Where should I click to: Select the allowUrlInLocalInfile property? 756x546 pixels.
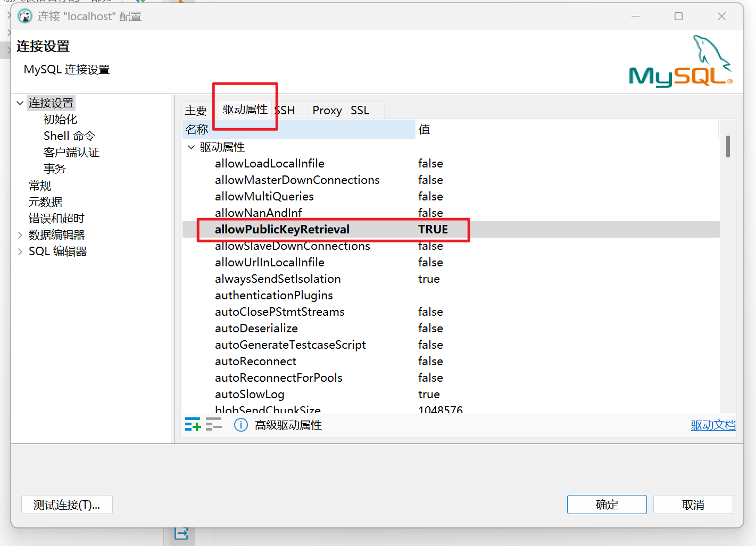click(x=270, y=262)
